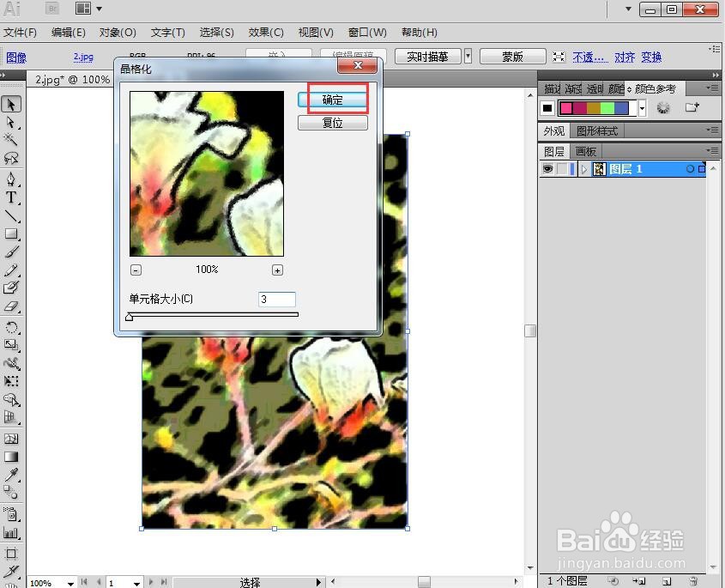Click the 蒙版 button
Screen dimensions: 725x588
(512, 57)
